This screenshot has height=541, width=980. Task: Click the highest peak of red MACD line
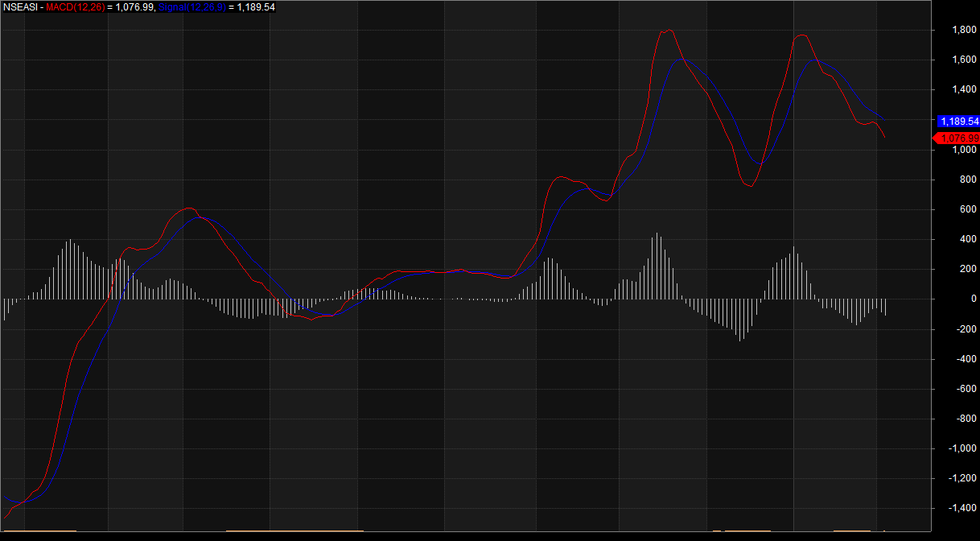[x=667, y=31]
